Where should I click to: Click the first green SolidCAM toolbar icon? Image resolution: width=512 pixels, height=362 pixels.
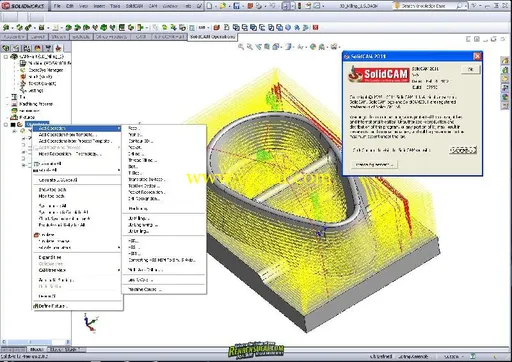tap(5, 27)
